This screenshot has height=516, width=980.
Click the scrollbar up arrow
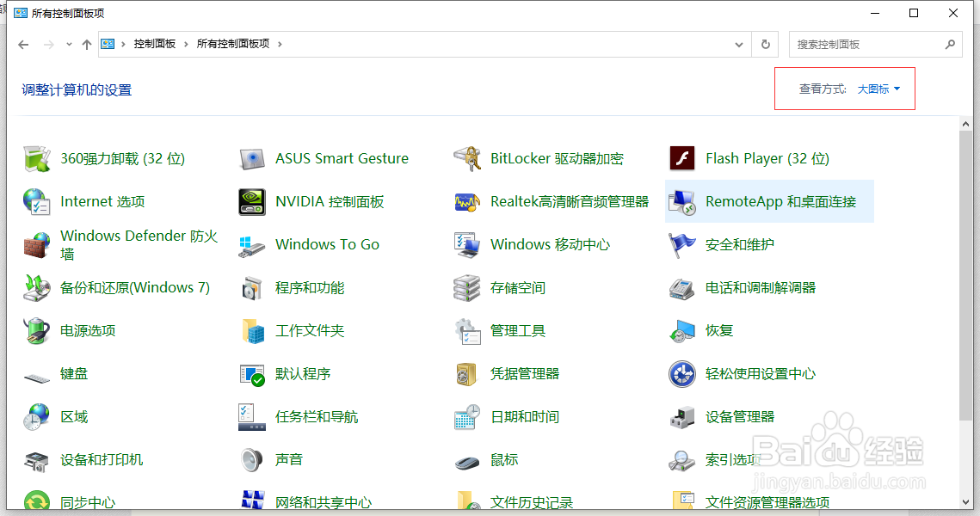966,124
